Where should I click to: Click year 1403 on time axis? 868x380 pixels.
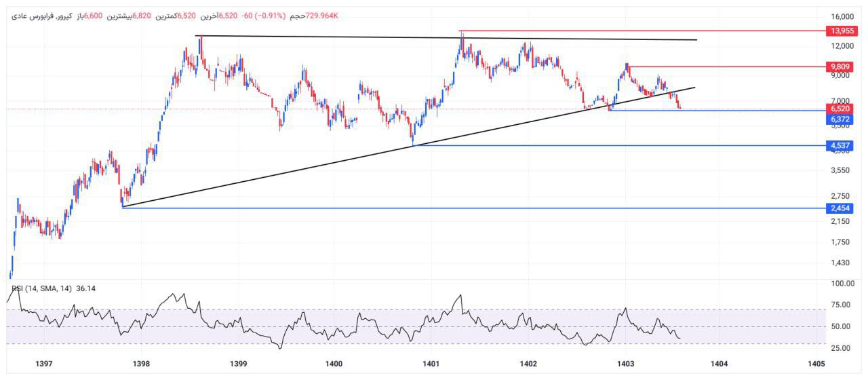click(x=625, y=364)
